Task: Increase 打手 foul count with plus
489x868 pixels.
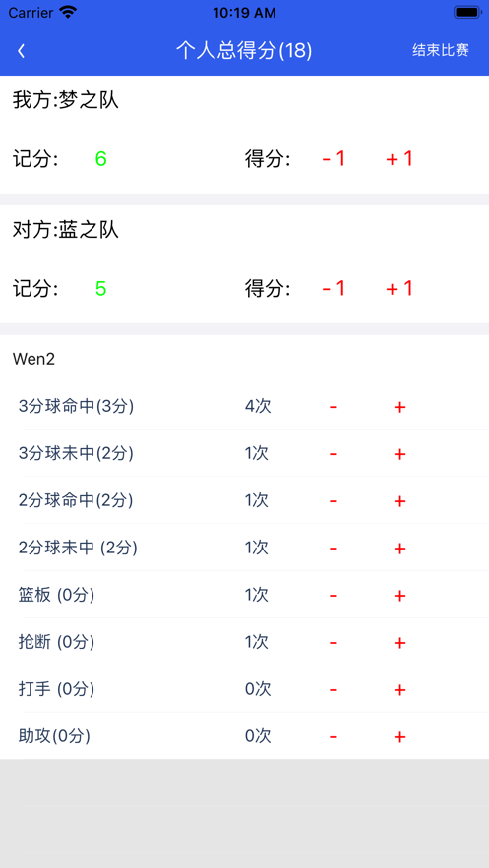Action: (399, 690)
